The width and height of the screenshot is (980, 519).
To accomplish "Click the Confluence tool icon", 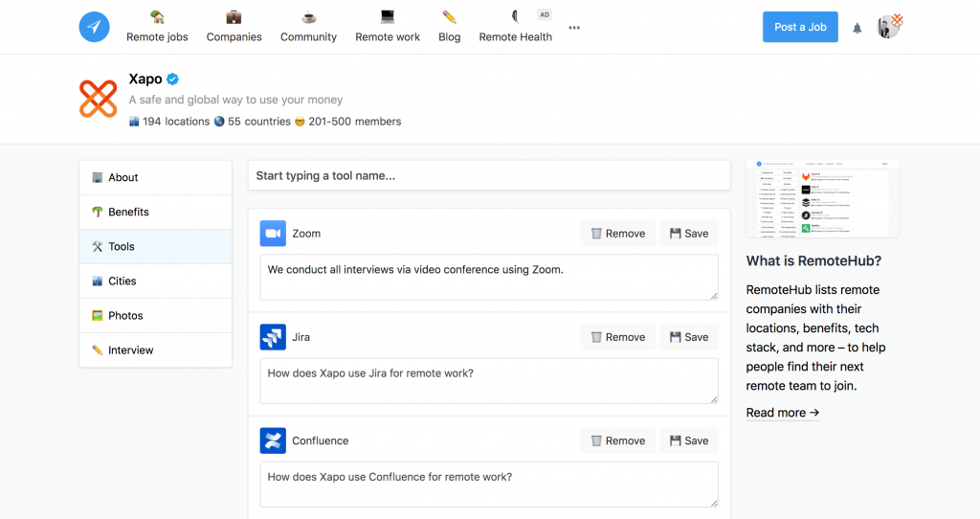I will tap(273, 440).
